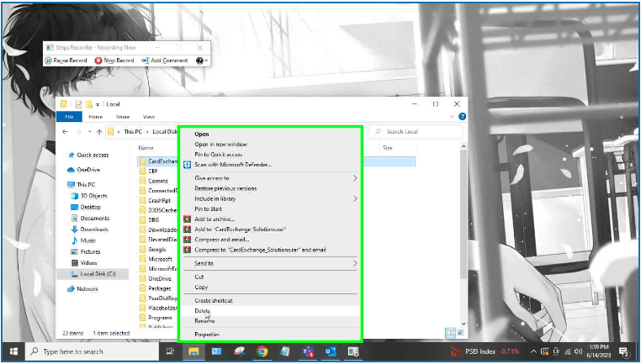This screenshot has height=364, width=641.
Task: Open the File ribbon tab
Action: (x=69, y=117)
